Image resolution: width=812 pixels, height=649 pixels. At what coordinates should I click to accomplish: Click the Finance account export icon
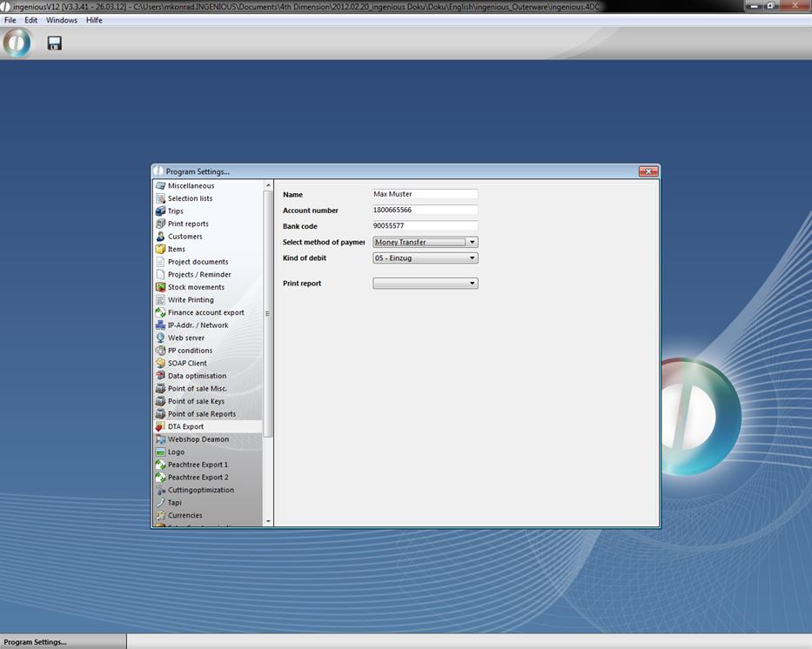(160, 312)
